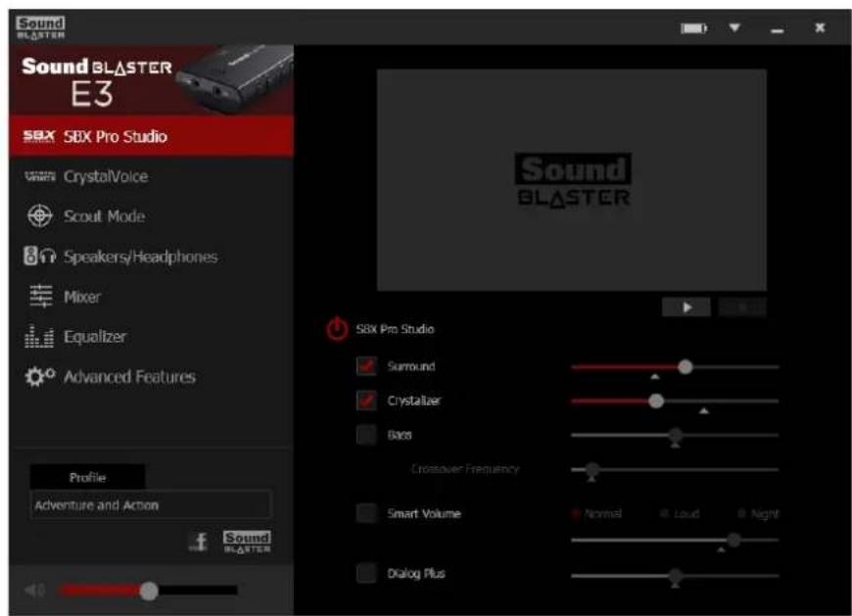Click the Dialog Plus level slider

(x=676, y=576)
